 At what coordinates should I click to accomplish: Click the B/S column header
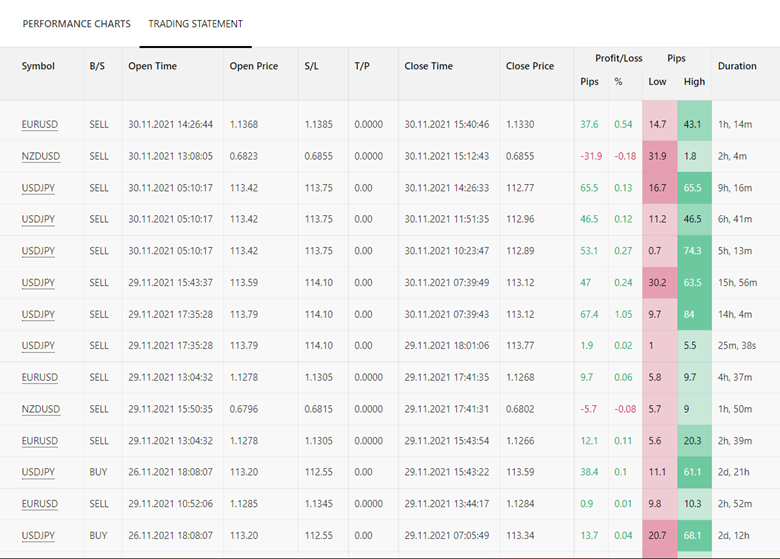coord(97,66)
